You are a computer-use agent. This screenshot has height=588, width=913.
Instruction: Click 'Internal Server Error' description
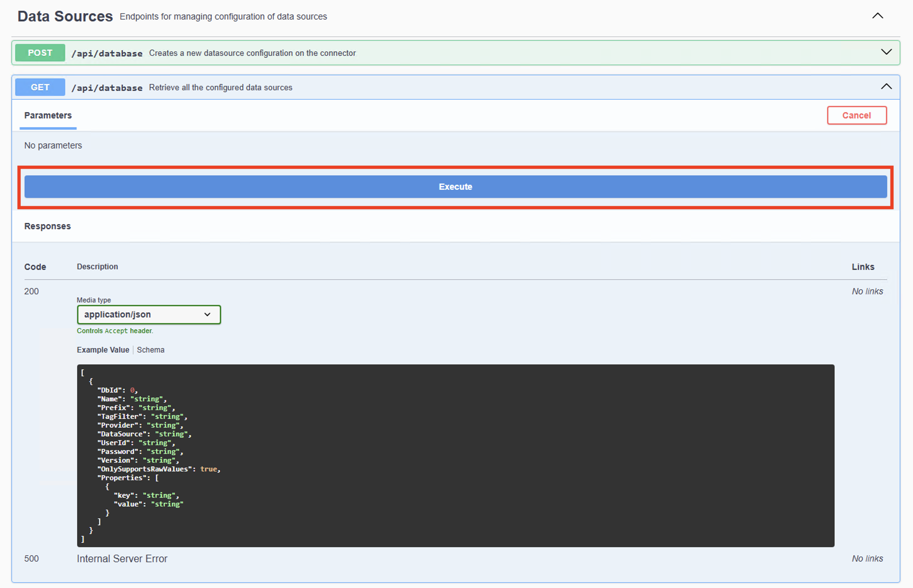122,559
